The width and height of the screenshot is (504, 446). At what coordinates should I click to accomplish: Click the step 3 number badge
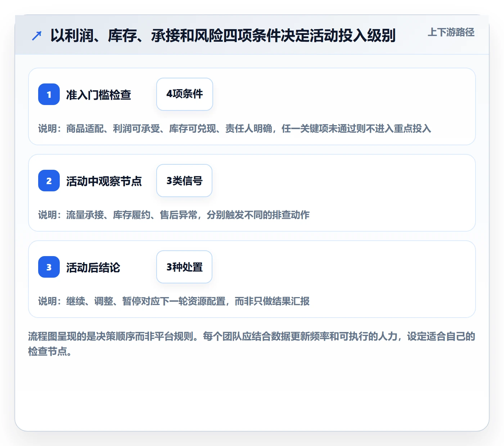coord(49,267)
